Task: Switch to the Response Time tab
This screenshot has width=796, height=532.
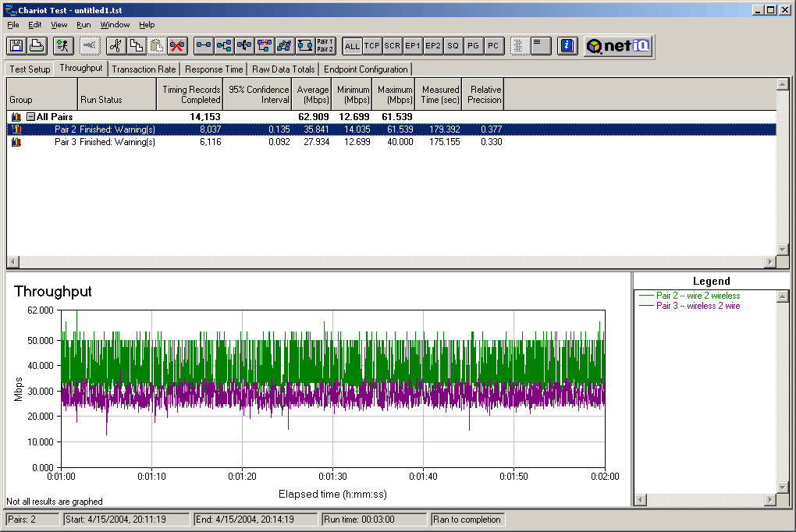Action: click(x=214, y=69)
